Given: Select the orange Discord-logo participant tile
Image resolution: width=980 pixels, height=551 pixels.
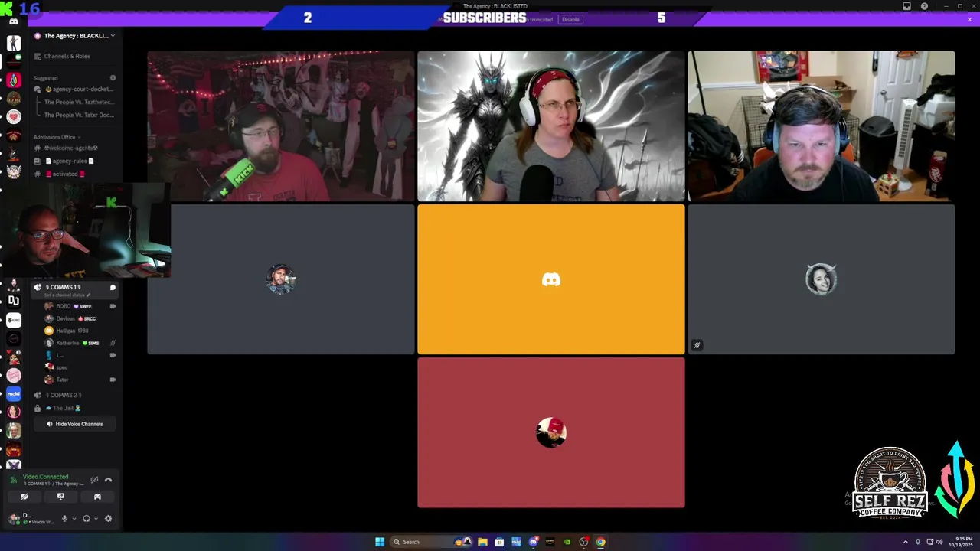Looking at the screenshot, I should point(551,279).
